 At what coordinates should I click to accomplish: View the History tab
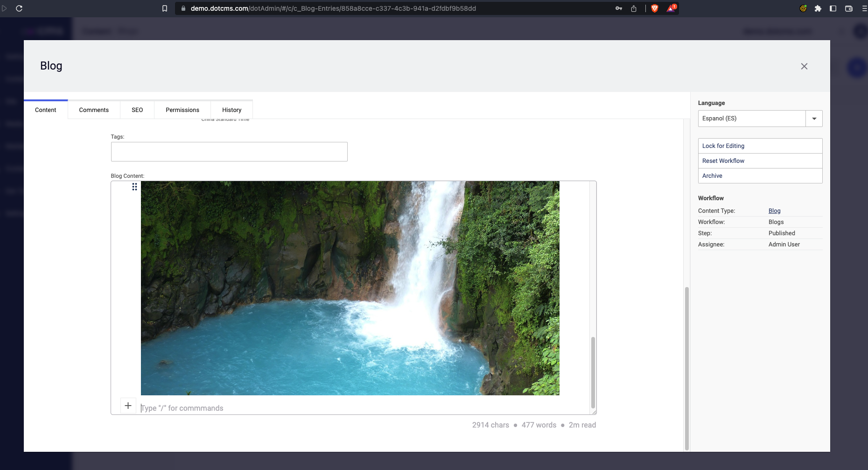[x=231, y=110]
